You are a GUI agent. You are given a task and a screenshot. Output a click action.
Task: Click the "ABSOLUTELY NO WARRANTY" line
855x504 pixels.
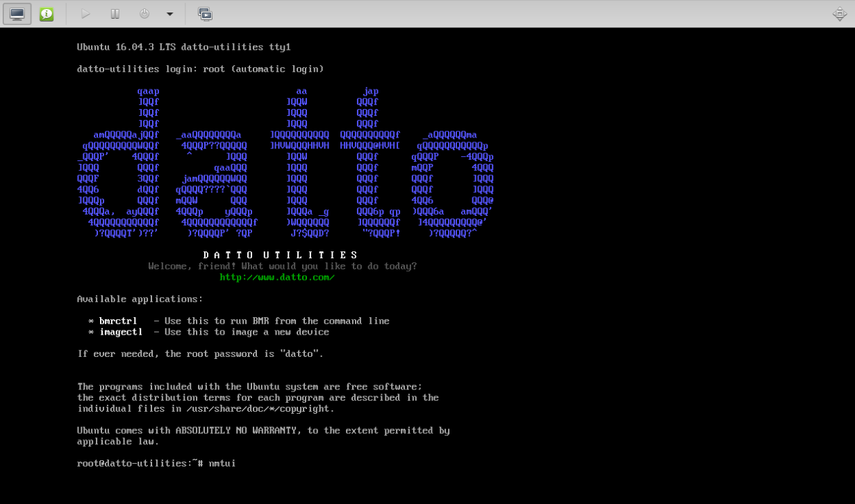click(x=263, y=430)
